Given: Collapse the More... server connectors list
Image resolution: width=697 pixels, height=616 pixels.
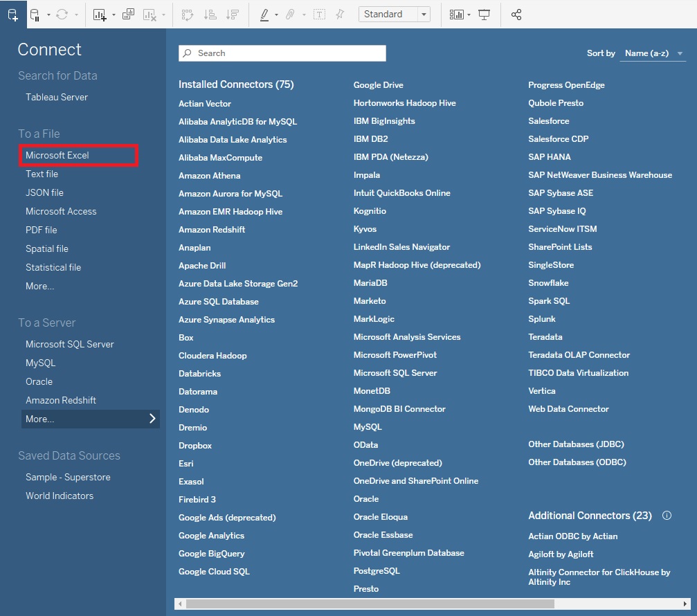Looking at the screenshot, I should click(x=90, y=419).
